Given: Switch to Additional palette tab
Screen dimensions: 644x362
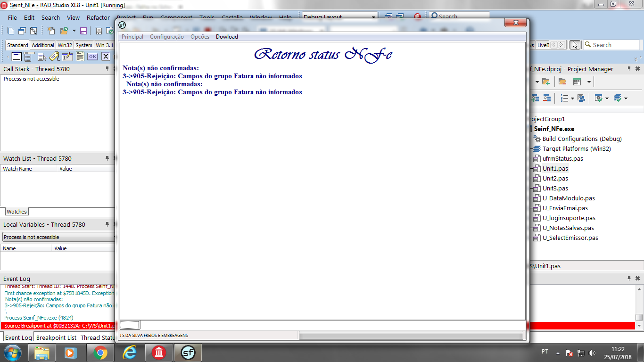Looking at the screenshot, I should pyautogui.click(x=43, y=45).
